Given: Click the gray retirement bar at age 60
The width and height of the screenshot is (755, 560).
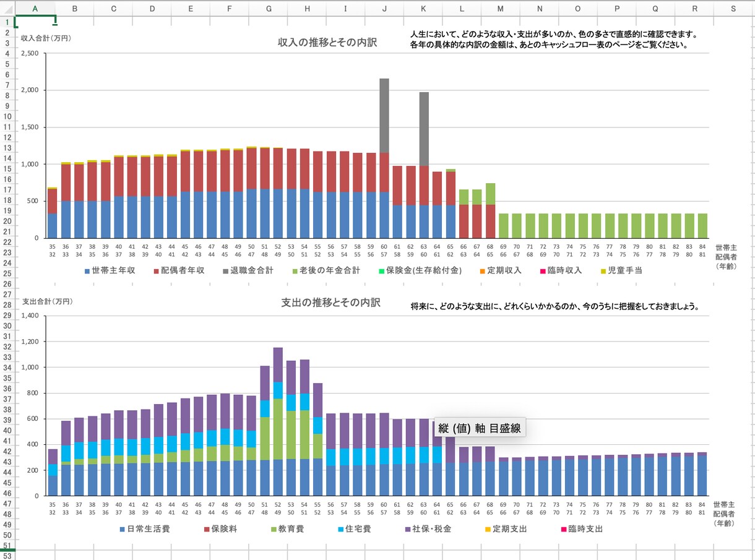Looking at the screenshot, I should 384,116.
